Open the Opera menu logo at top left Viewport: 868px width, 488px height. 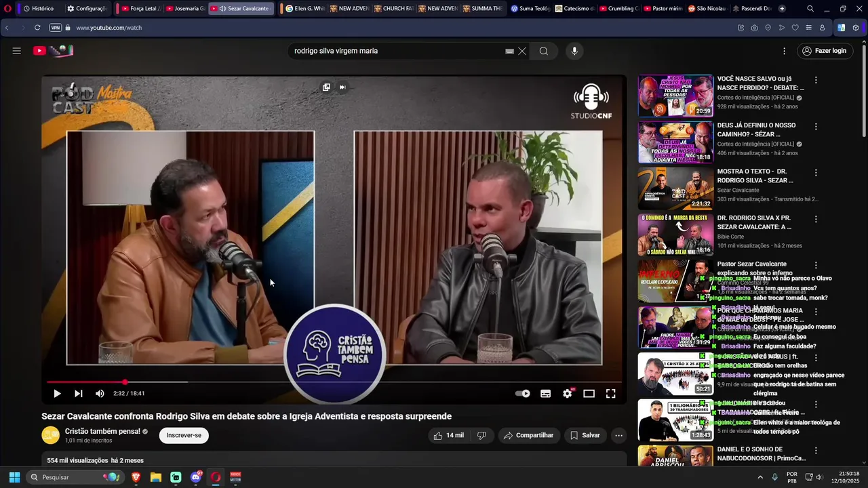pyautogui.click(x=7, y=9)
